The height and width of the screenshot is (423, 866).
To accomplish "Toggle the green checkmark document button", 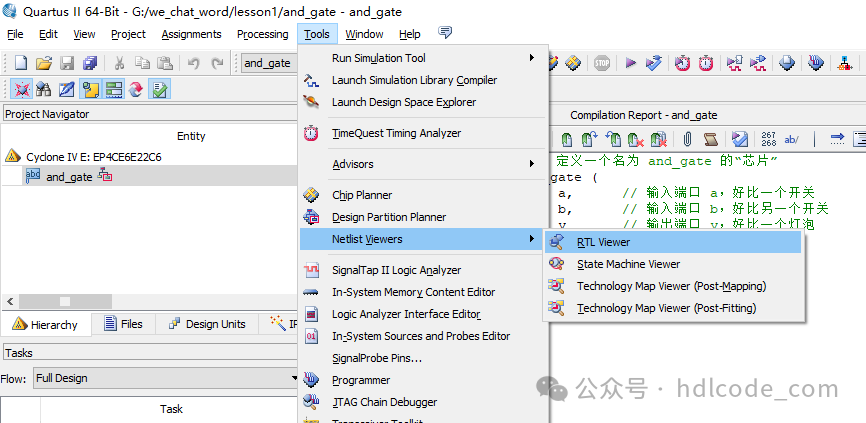I will (x=161, y=89).
